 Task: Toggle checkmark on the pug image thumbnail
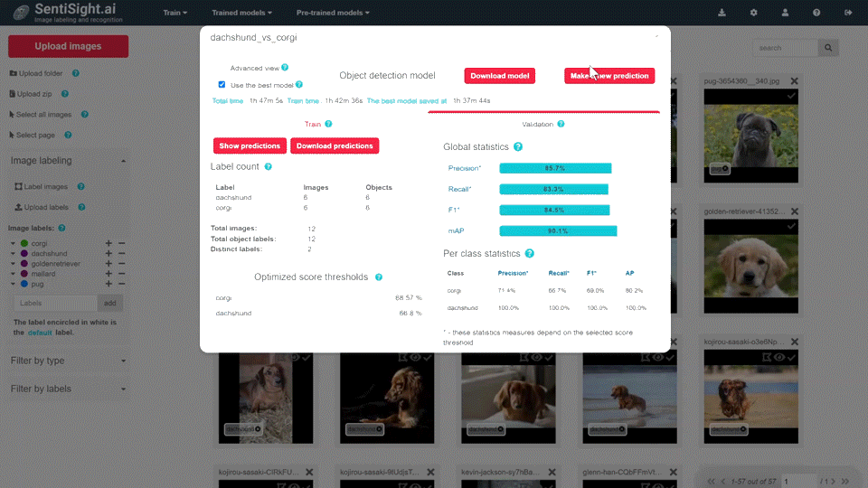point(791,96)
